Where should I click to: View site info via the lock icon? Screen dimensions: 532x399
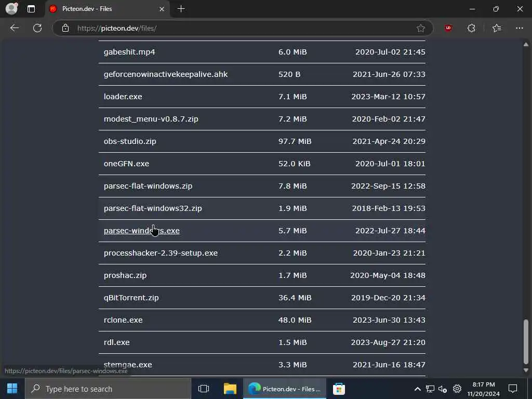click(x=65, y=28)
